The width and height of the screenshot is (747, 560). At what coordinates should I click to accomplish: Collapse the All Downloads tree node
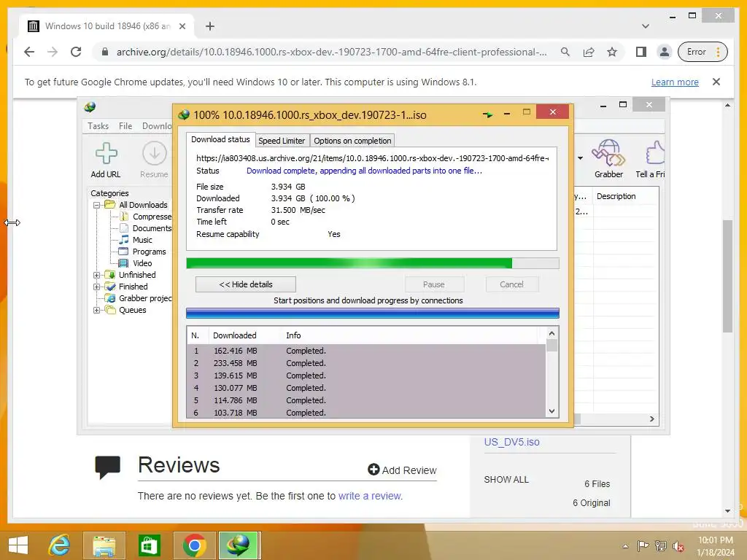coord(97,205)
